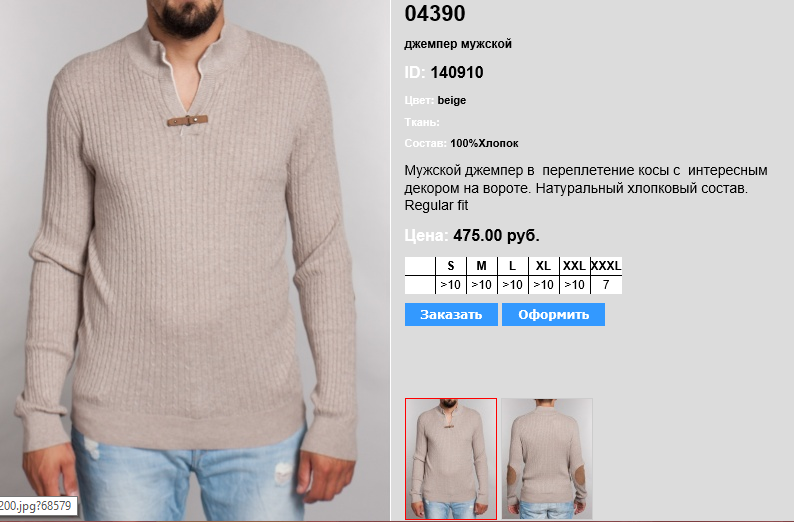Click the large sweater product photo
This screenshot has width=794, height=522.
(195, 261)
